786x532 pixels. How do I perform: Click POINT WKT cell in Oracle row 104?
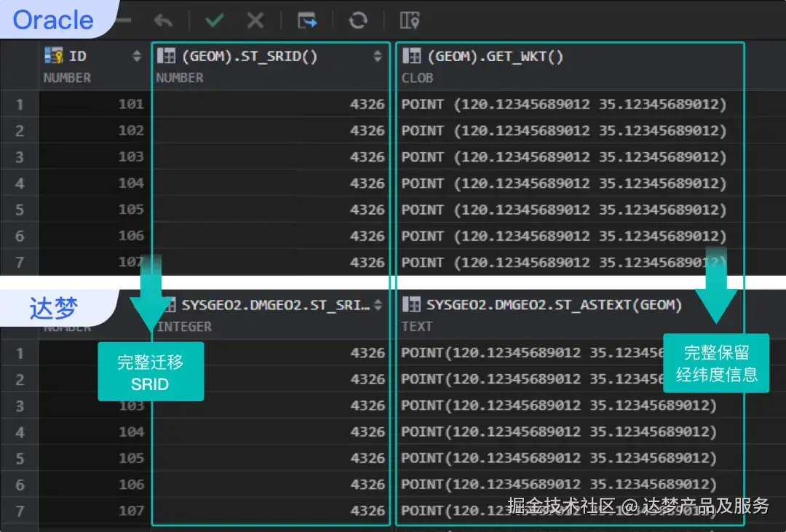pos(570,183)
